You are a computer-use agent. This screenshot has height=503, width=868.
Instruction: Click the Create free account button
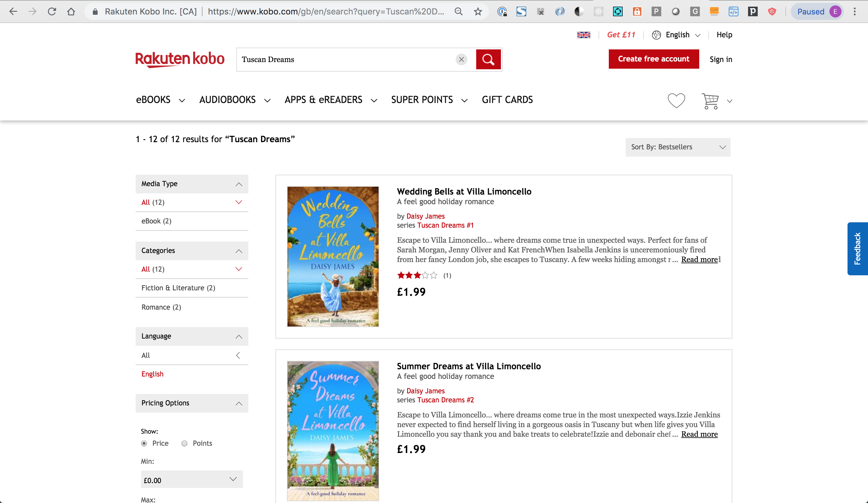tap(653, 59)
